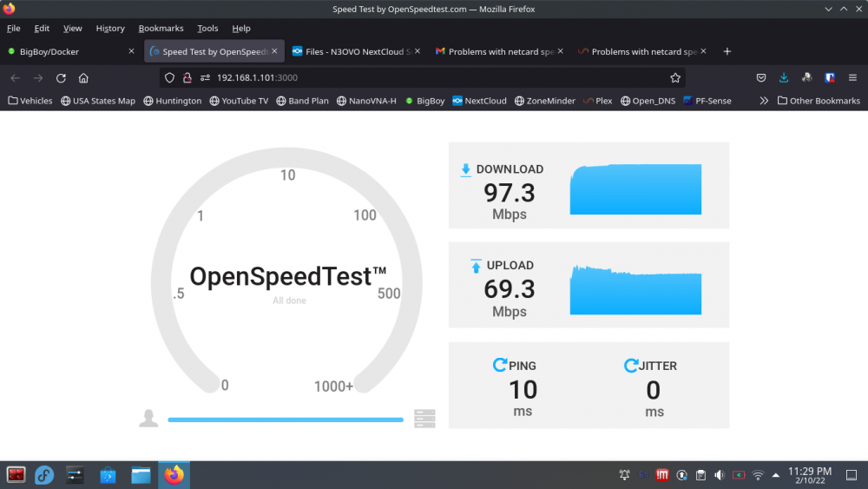Click the red terminal icon in taskbar
868x489 pixels.
[x=16, y=475]
